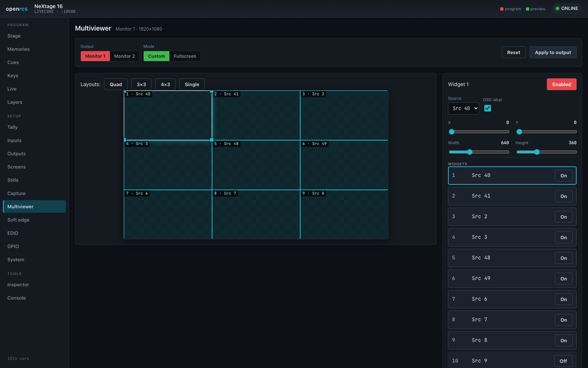This screenshot has height=368, width=588.
Task: Click the ONLINE status badge
Action: (x=567, y=8)
